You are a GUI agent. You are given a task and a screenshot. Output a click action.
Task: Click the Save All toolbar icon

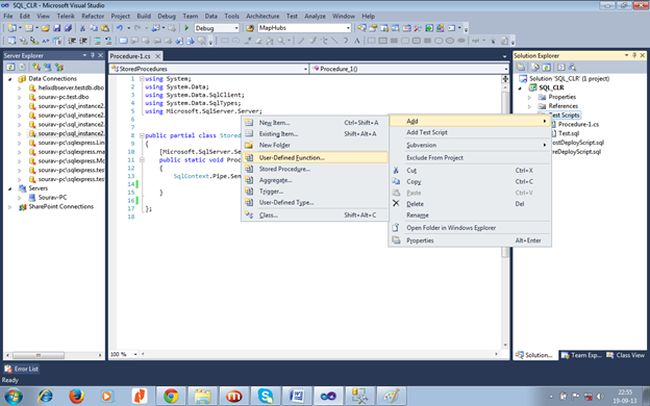point(68,28)
